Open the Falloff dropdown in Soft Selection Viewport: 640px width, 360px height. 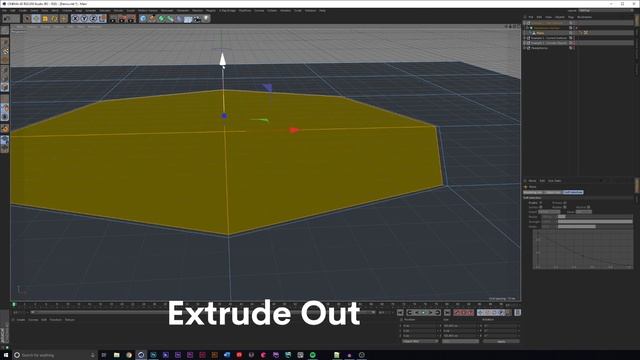coord(549,212)
